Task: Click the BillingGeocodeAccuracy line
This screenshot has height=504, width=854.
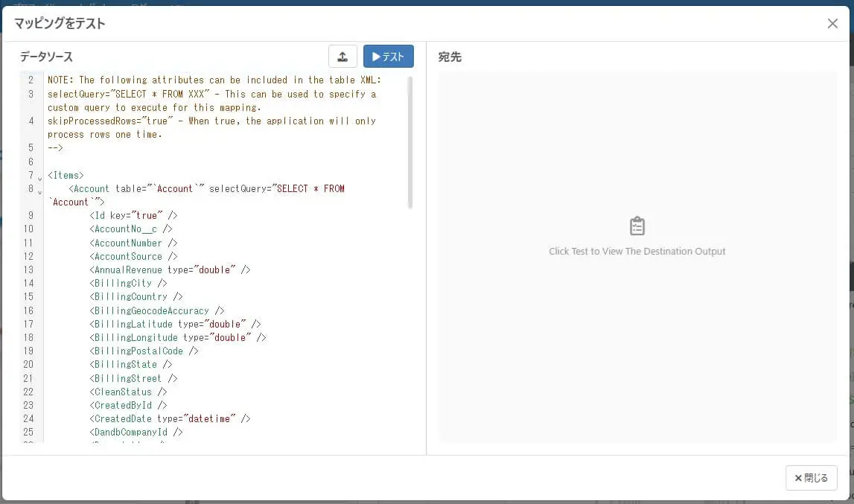Action: point(157,310)
